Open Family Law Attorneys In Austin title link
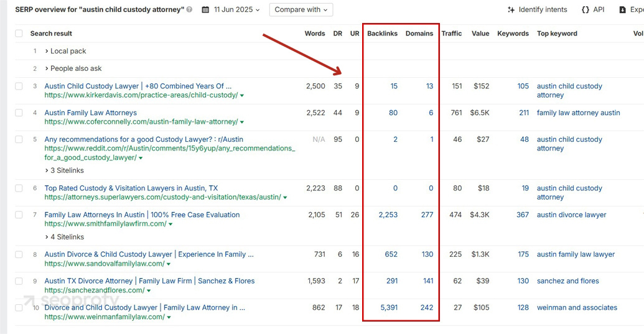644x334 pixels. (x=142, y=215)
